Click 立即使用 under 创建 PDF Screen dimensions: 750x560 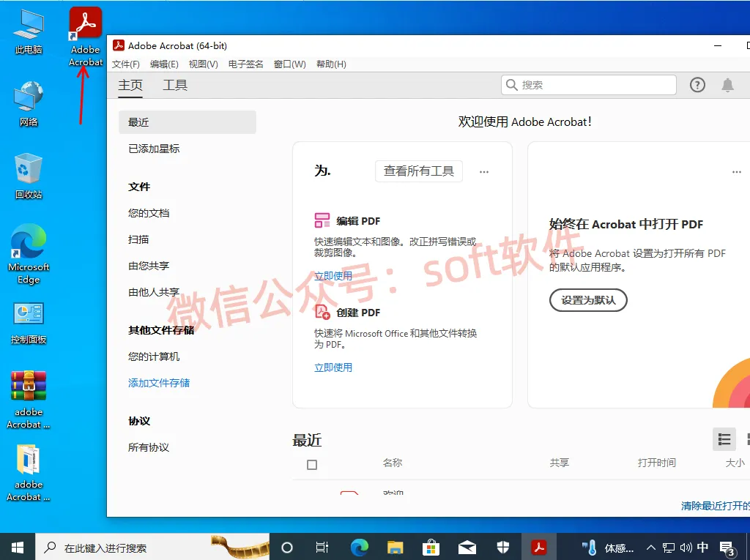[x=333, y=367]
